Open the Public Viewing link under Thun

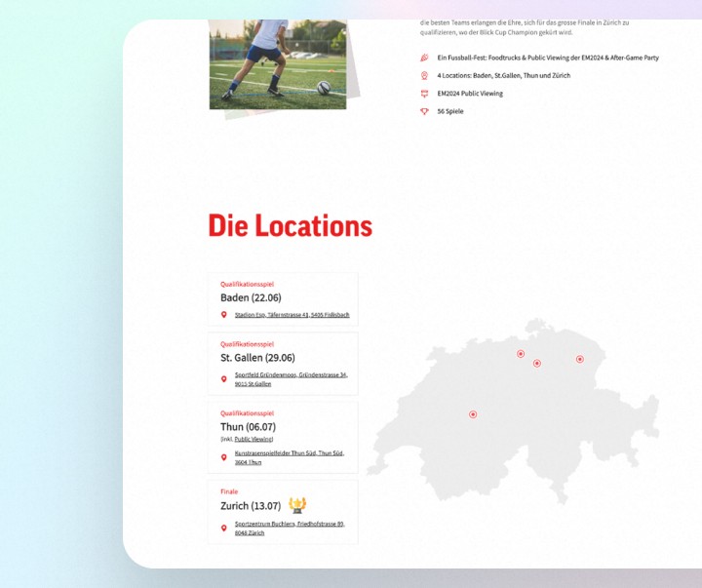[x=253, y=440]
